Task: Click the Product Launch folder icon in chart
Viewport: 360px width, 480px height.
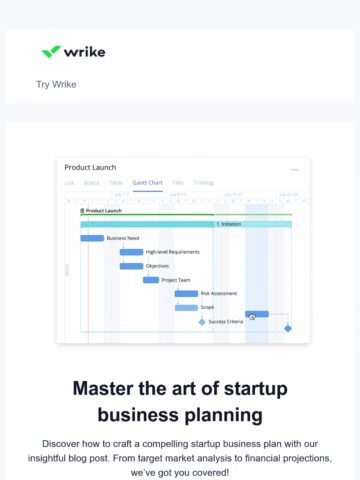Action: (82, 211)
